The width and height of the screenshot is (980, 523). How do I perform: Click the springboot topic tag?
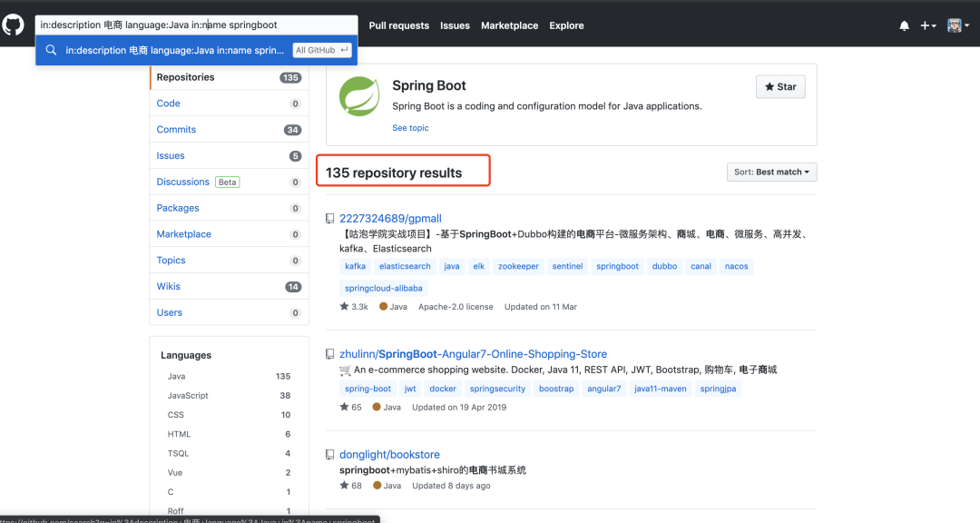618,267
